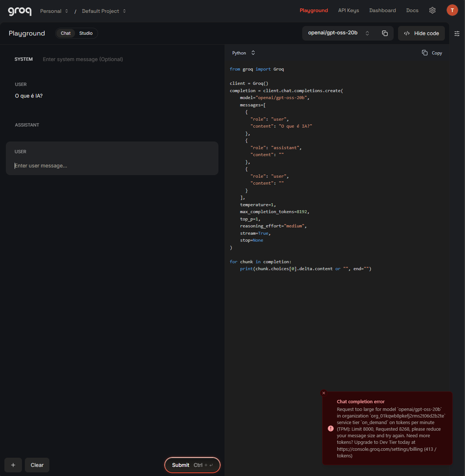This screenshot has width=465, height=476.
Task: Open the Personal organization dropdown
Action: [x=54, y=11]
